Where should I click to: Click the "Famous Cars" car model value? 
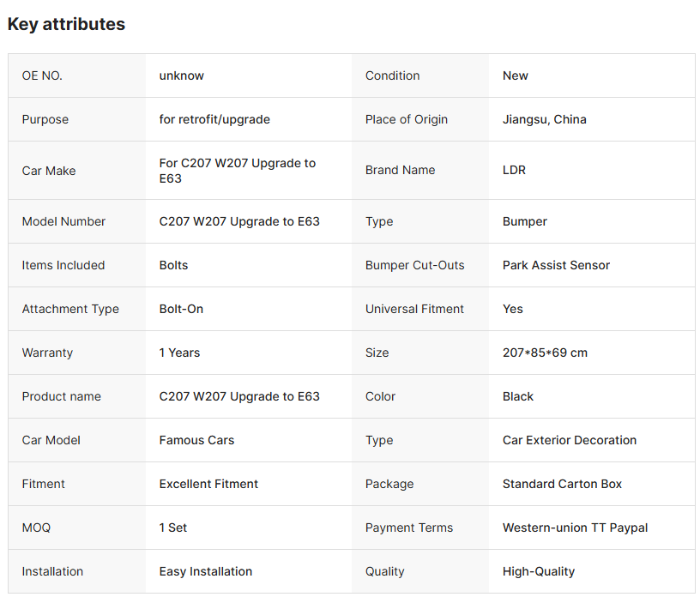pos(196,440)
